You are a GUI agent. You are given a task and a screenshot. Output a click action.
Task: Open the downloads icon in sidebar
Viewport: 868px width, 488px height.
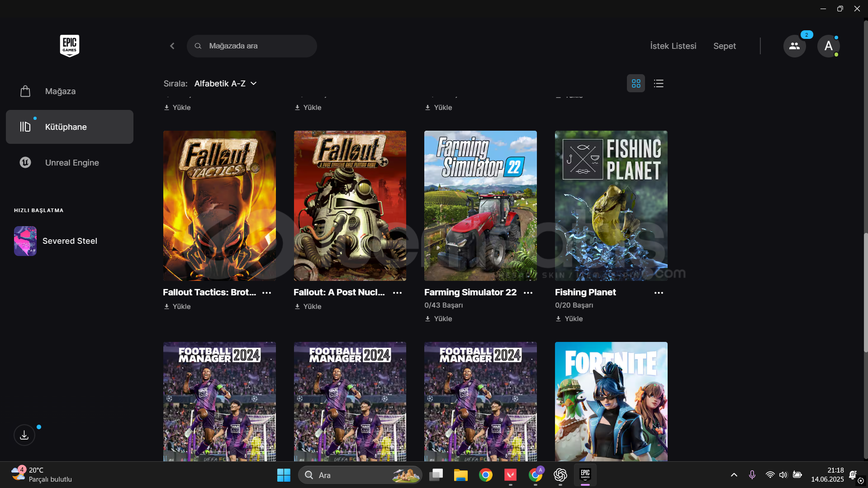(x=24, y=435)
